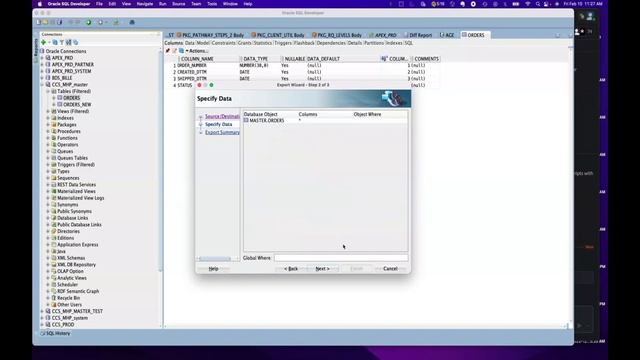
Task: Click the Apple logo in the menu bar
Action: click(x=40, y=4)
